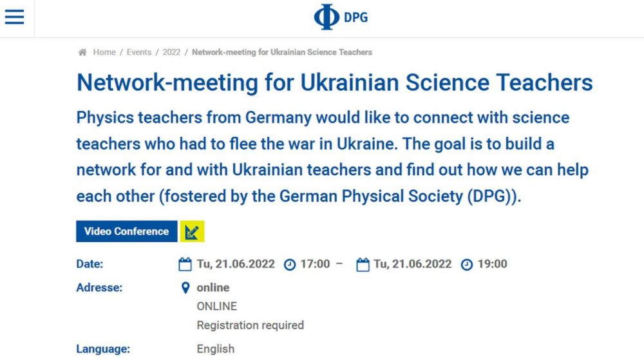Select the 2022 breadcrumb link
This screenshot has height=362, width=644.
pos(171,52)
